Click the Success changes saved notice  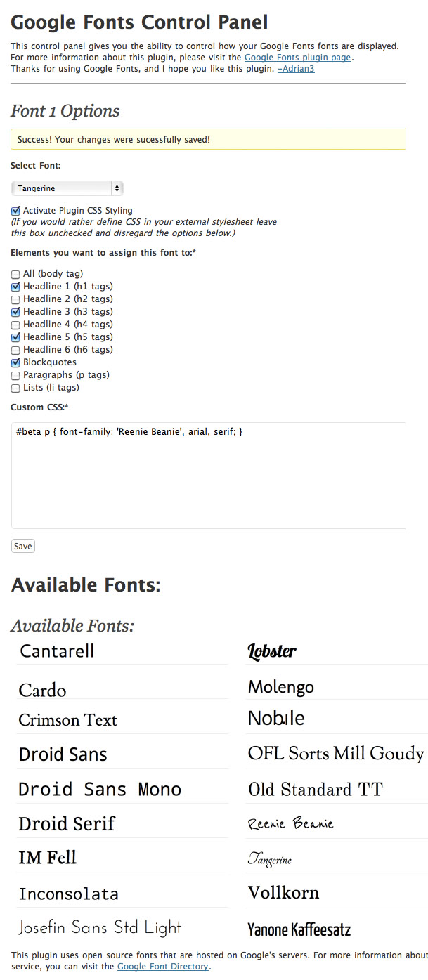click(208, 139)
